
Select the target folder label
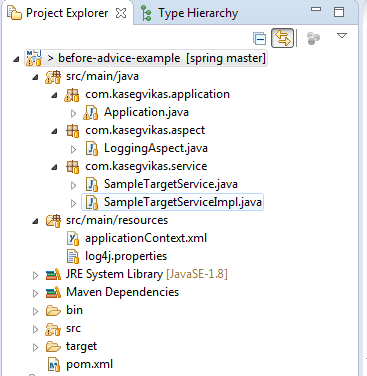[81, 346]
